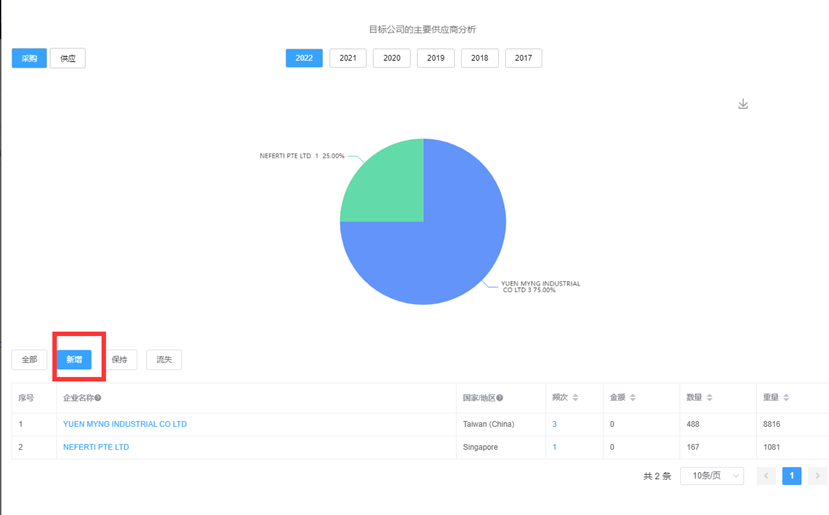Viewport: 829px width, 515px height.
Task: Sort table by 重量 column
Action: [x=786, y=398]
